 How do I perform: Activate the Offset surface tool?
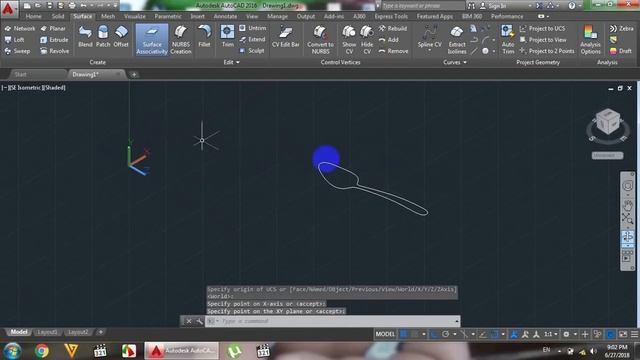(121, 36)
